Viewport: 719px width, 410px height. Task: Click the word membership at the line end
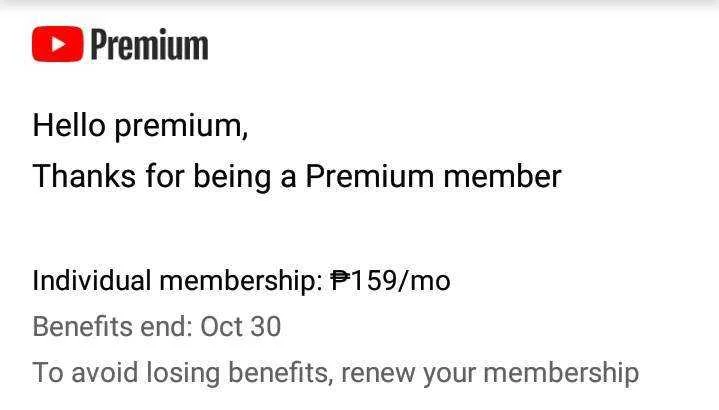pos(561,374)
